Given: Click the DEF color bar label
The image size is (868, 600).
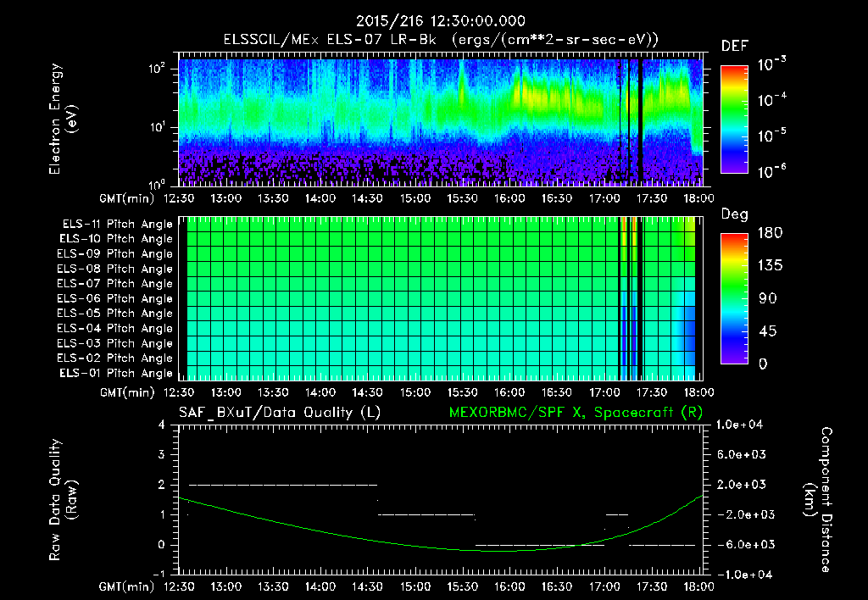Looking at the screenshot, I should click(x=734, y=47).
